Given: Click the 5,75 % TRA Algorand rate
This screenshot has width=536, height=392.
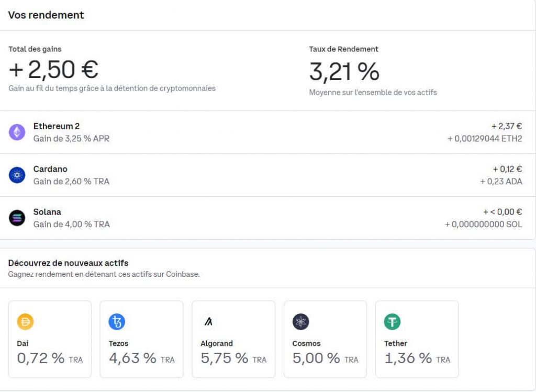Looking at the screenshot, I should coord(233,358).
